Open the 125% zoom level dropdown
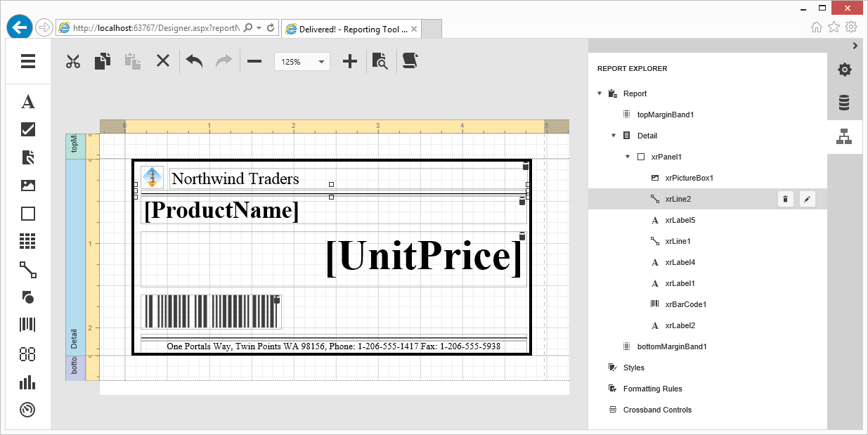The image size is (868, 435). [x=302, y=62]
